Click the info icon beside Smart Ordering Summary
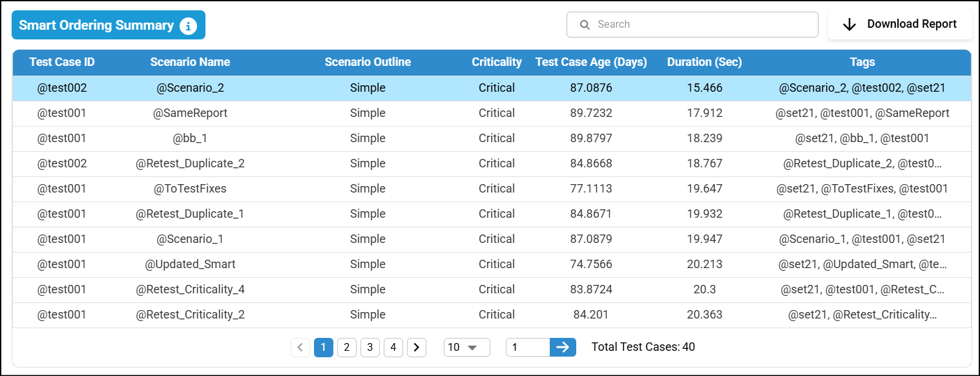This screenshot has height=376, width=980. 188,26
